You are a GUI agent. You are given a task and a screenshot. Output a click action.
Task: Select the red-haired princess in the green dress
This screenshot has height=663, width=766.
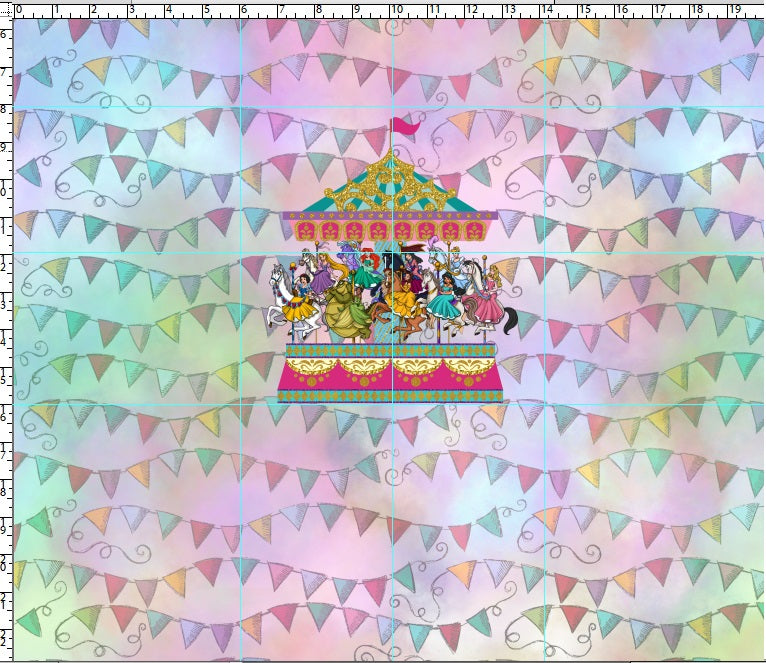(x=367, y=272)
